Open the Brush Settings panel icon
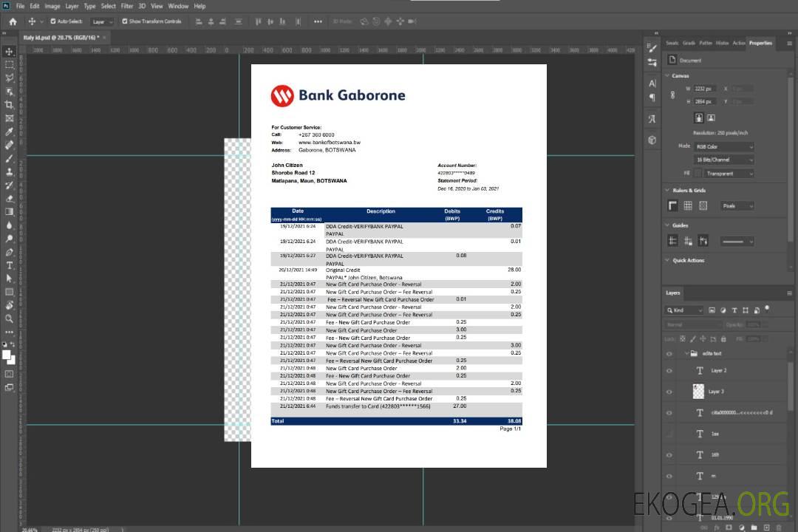The image size is (798, 532). tap(652, 48)
